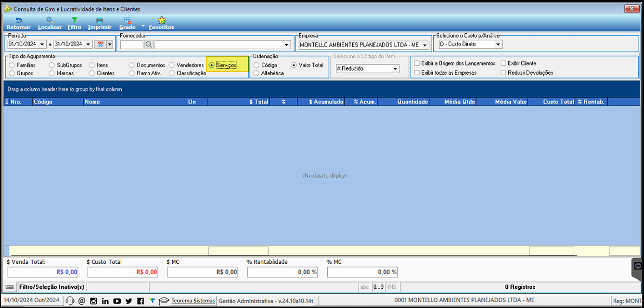Choose the Itens grouping radio
The image size is (644, 308).
coord(92,65)
